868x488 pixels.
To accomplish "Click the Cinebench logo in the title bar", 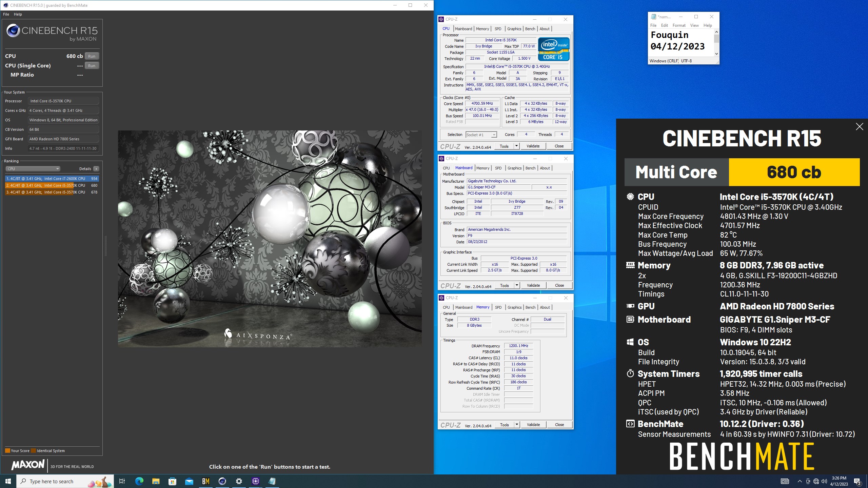I will click(6, 5).
